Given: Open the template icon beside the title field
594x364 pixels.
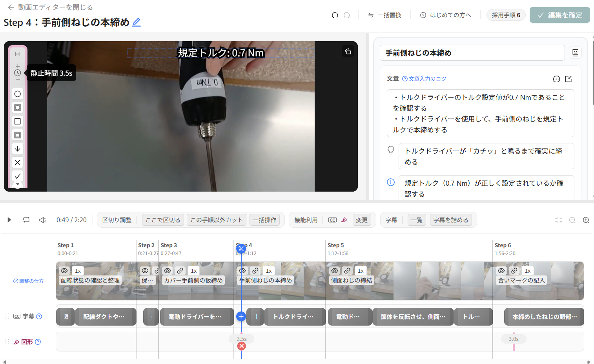Looking at the screenshot, I should tap(576, 53).
